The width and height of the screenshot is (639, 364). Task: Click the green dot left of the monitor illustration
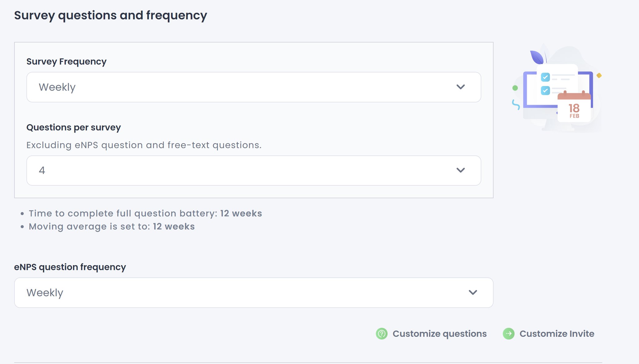(x=515, y=88)
